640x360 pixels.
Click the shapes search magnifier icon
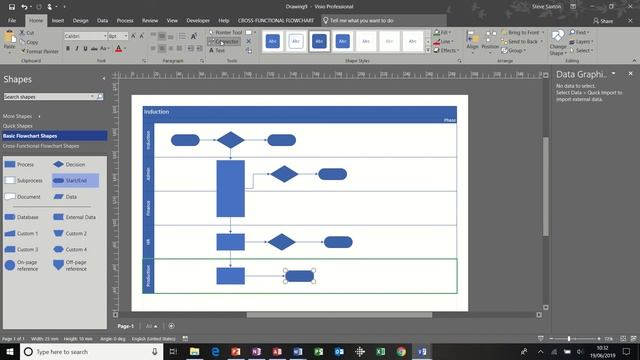coord(100,97)
